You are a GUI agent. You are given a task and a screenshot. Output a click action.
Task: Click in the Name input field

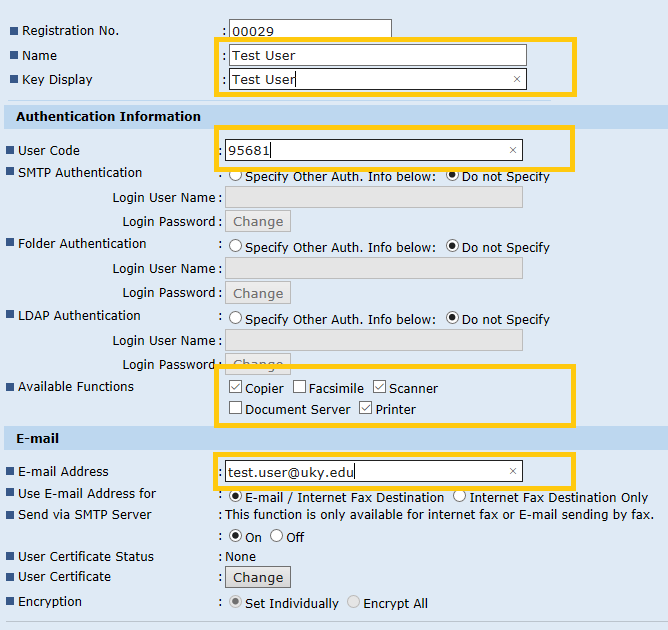(377, 55)
